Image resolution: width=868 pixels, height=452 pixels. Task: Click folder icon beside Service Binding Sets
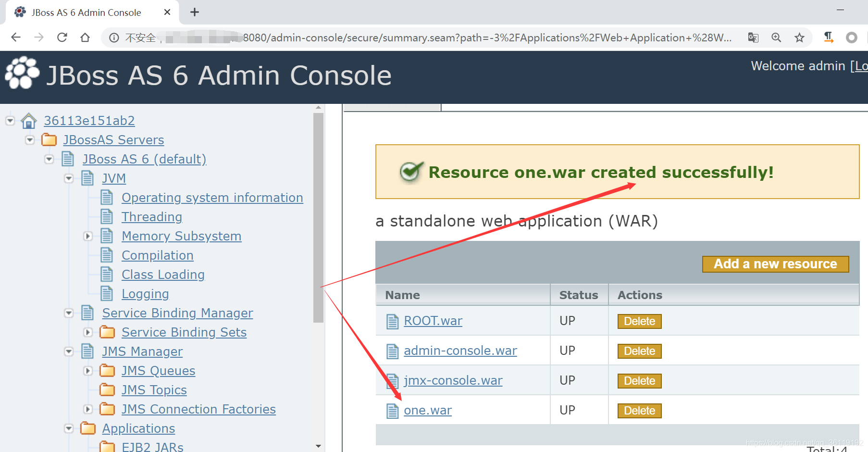pyautogui.click(x=107, y=332)
